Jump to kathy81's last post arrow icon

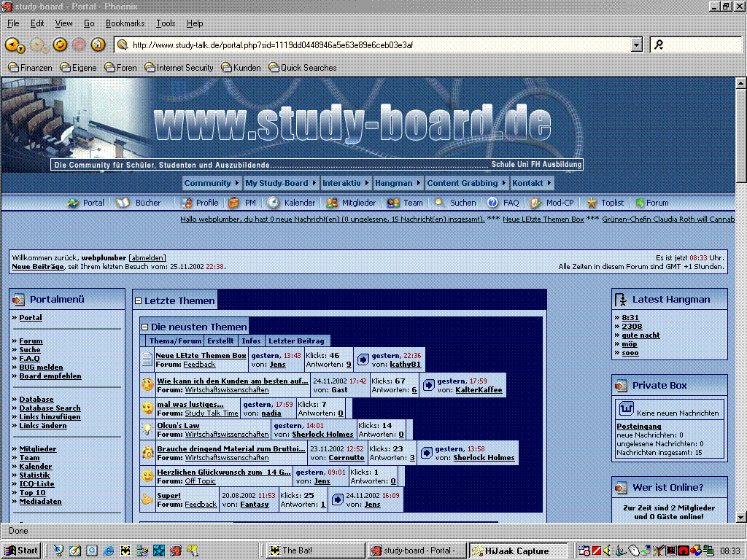[x=363, y=359]
